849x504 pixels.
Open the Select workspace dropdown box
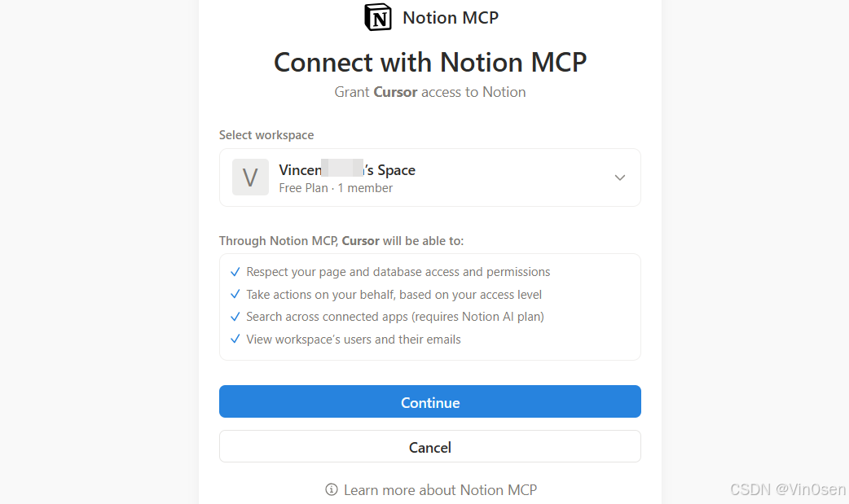pyautogui.click(x=430, y=177)
